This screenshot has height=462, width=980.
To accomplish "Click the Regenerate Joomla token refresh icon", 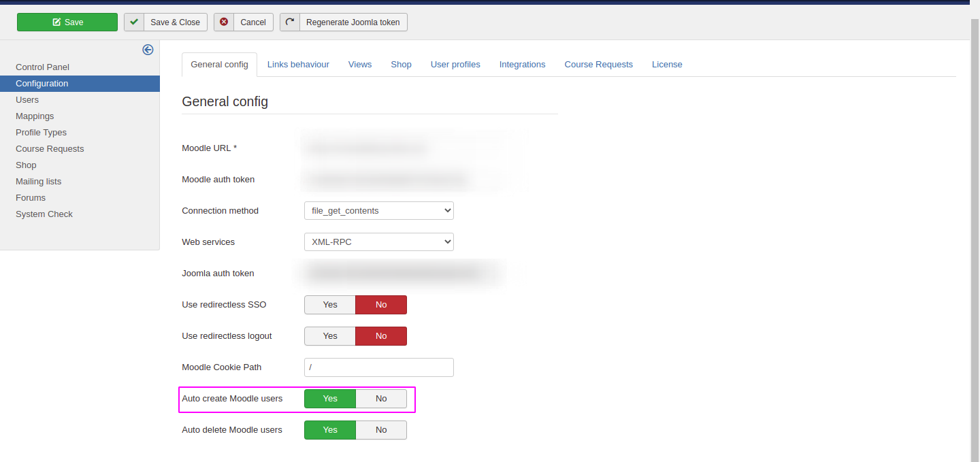I will click(x=290, y=22).
